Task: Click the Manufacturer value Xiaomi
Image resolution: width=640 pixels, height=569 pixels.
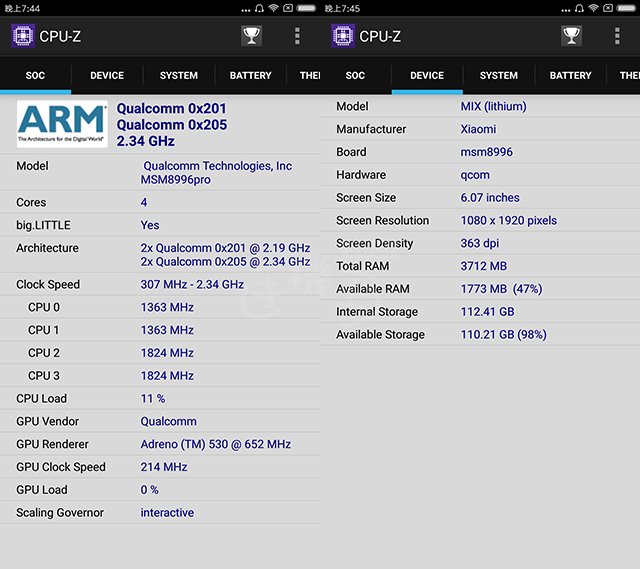Action: coord(478,129)
